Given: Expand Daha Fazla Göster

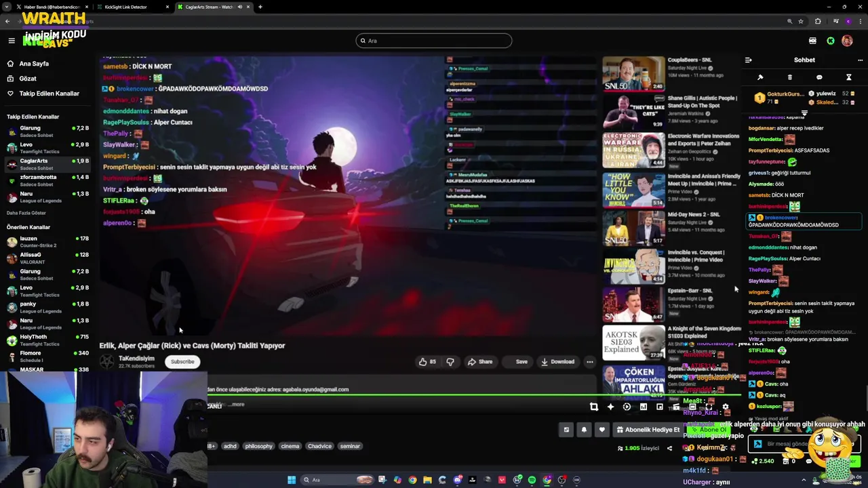Looking at the screenshot, I should (26, 213).
